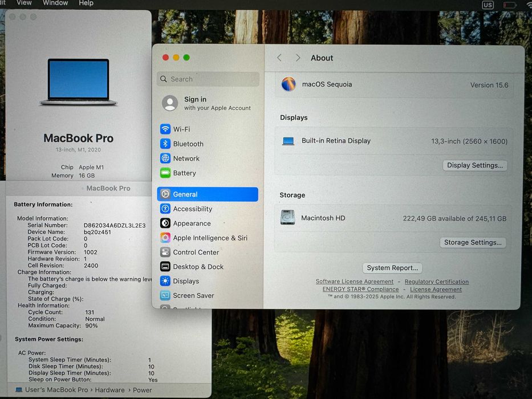The height and width of the screenshot is (399, 532).
Task: Click the Maximum Capacity value 90%
Action: (x=91, y=325)
